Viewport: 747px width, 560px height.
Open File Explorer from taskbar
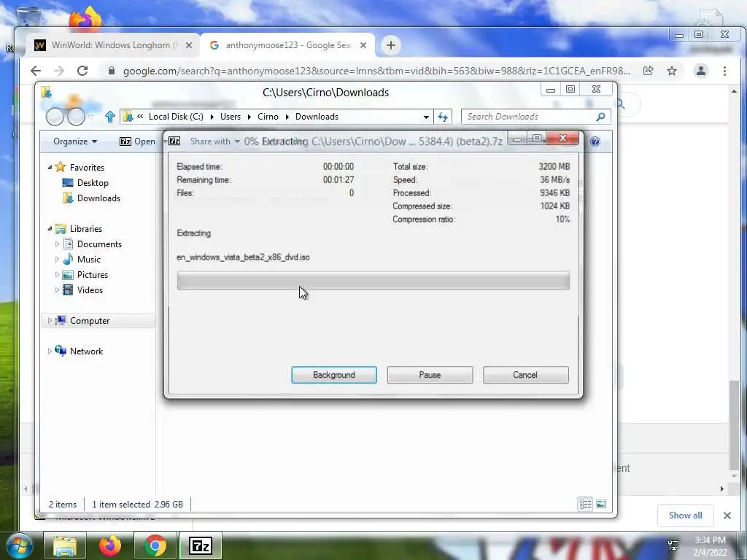click(x=65, y=545)
